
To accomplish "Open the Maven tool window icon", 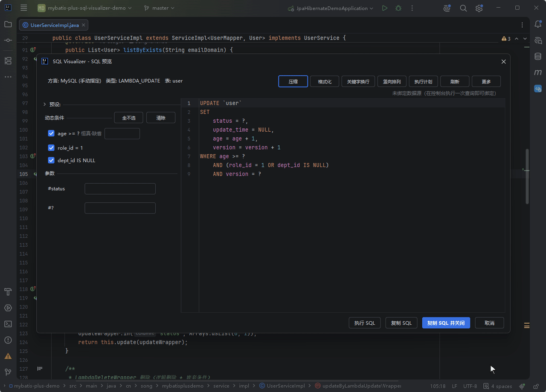I will click(x=538, y=72).
